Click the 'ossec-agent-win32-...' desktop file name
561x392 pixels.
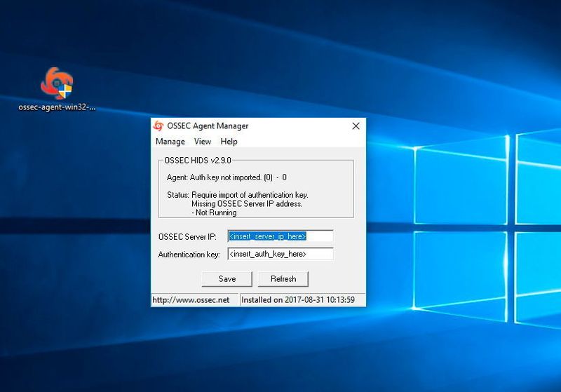tap(57, 107)
